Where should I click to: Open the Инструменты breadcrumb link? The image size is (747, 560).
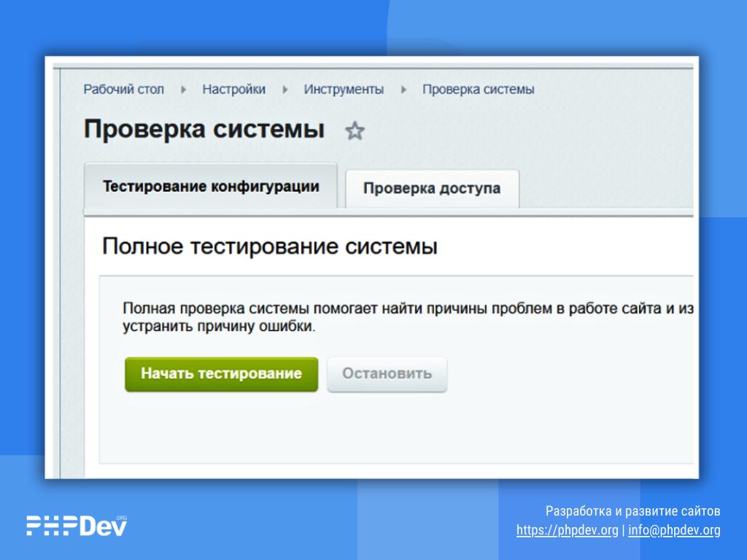[344, 90]
